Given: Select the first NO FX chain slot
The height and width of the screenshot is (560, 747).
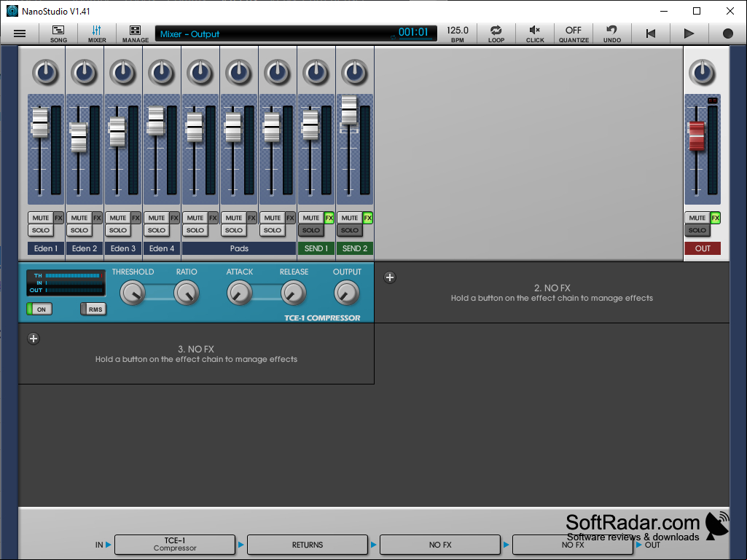Looking at the screenshot, I should [440, 544].
